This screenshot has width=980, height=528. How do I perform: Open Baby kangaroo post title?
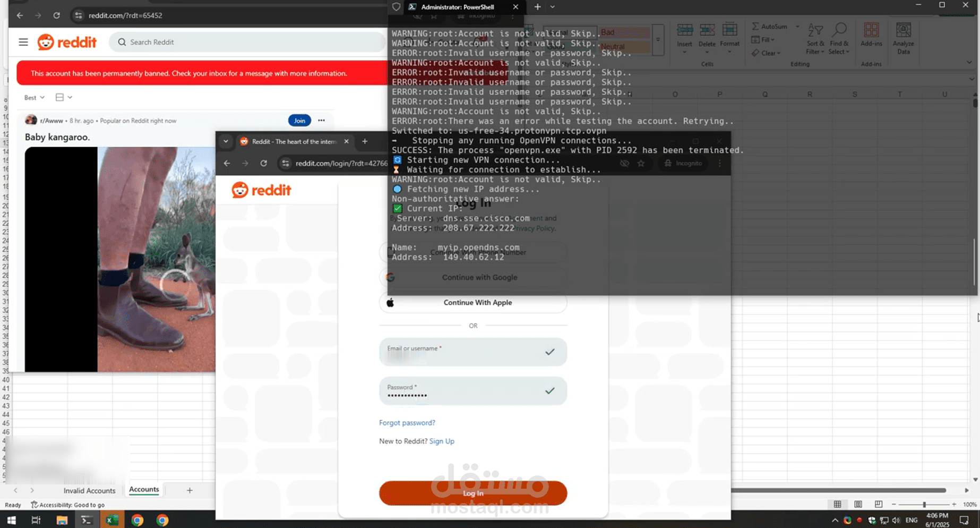coord(57,137)
